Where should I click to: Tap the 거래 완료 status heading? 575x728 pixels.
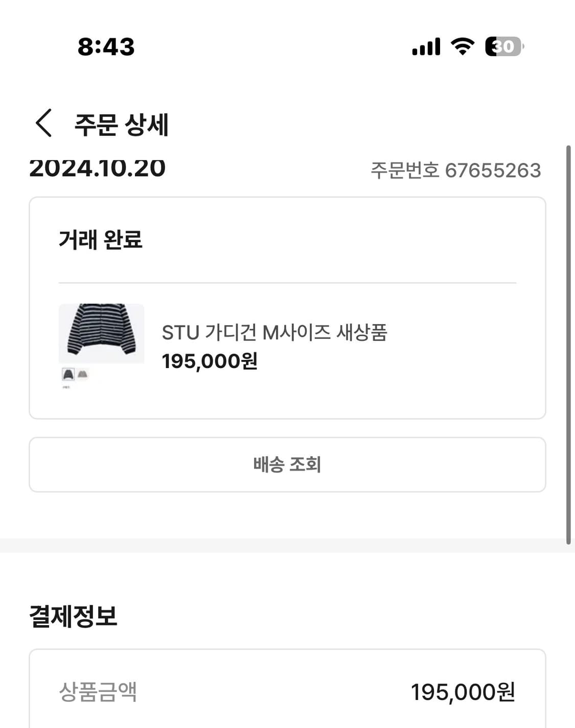101,239
